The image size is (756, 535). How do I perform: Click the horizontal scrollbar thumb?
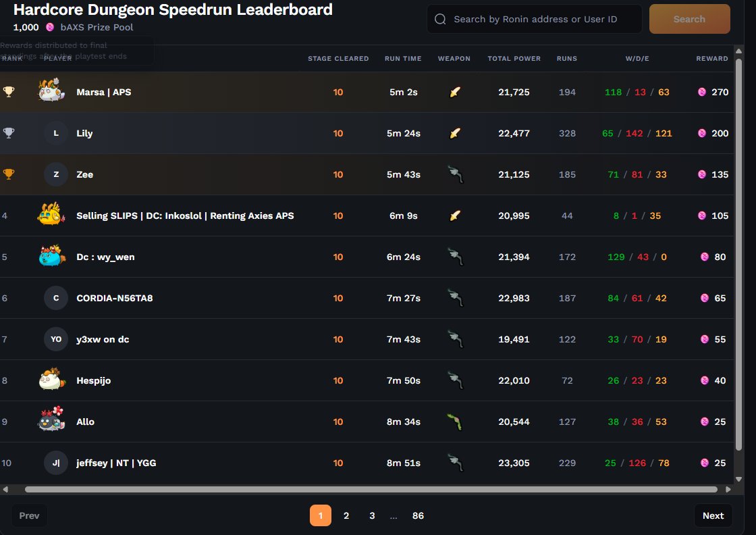coord(371,489)
